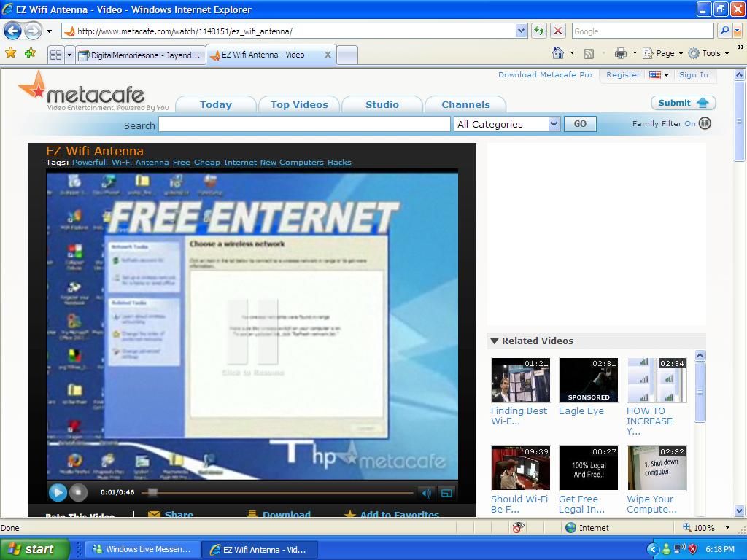This screenshot has height=560, width=747.
Task: Open the Tools menu
Action: (708, 53)
